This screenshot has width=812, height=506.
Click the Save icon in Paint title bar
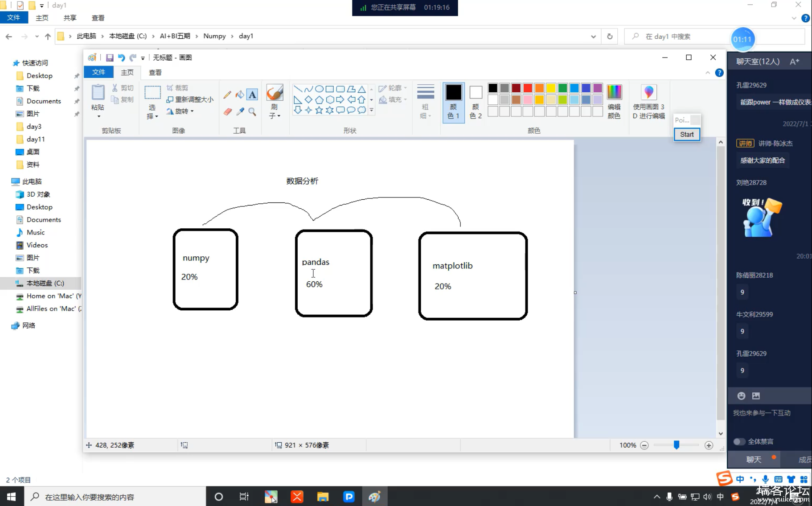(x=110, y=58)
